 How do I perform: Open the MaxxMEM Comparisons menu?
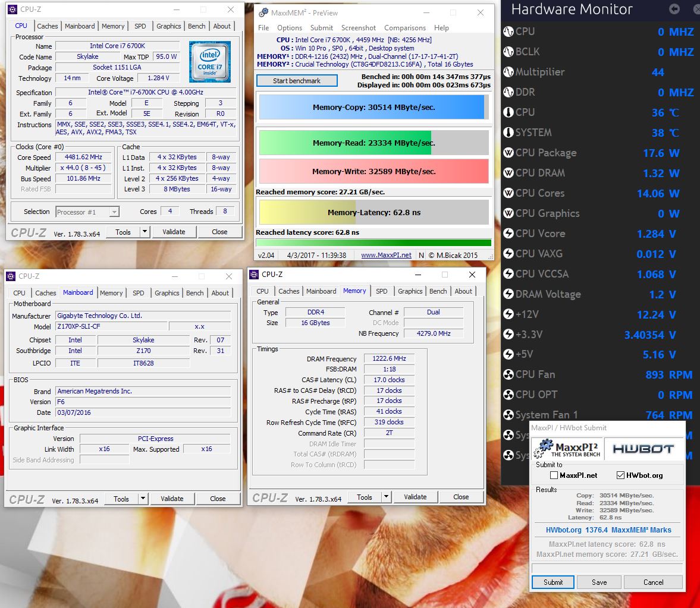(x=405, y=28)
